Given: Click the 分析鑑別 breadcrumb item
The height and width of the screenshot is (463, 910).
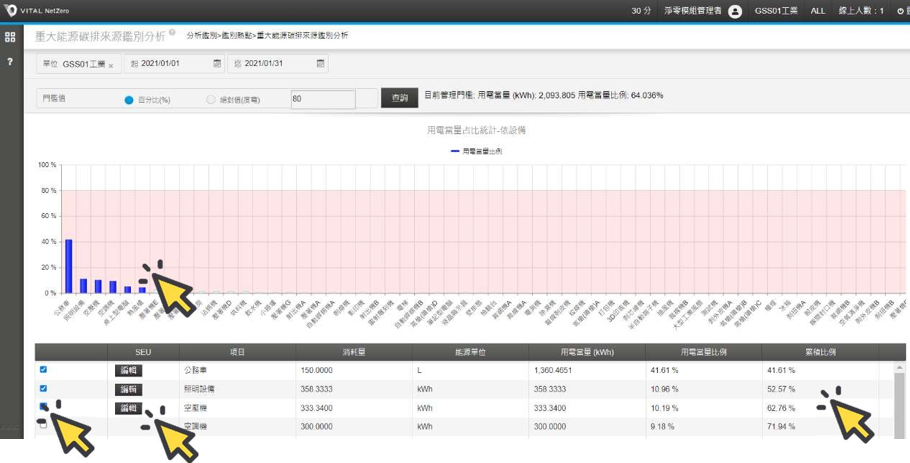Looking at the screenshot, I should click(x=202, y=35).
